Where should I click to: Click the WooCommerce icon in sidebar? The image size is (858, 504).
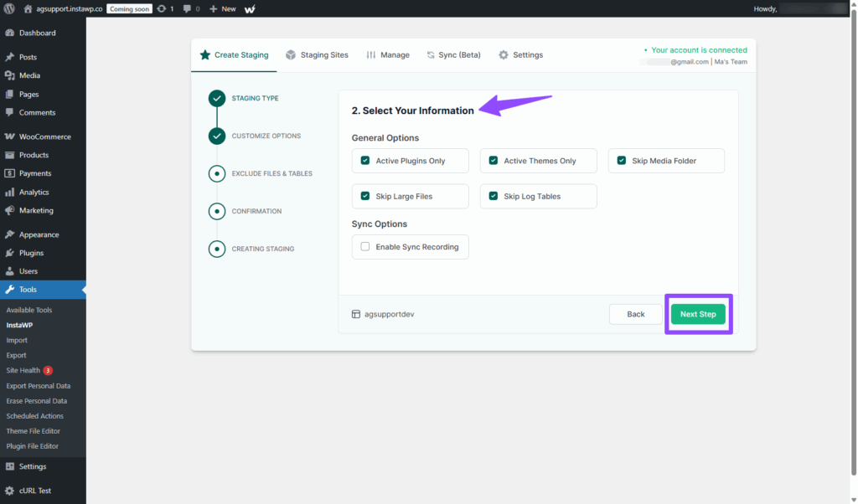click(9, 136)
